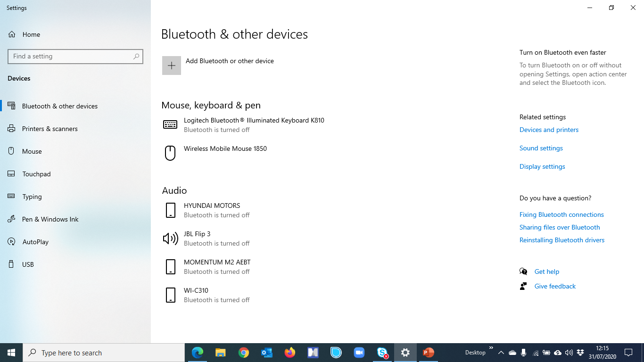Open Devices and printers

click(x=549, y=130)
